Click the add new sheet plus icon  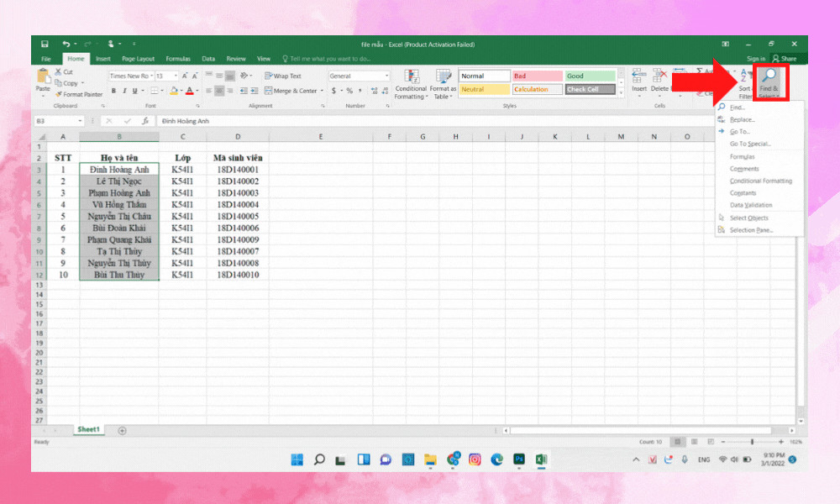click(122, 430)
